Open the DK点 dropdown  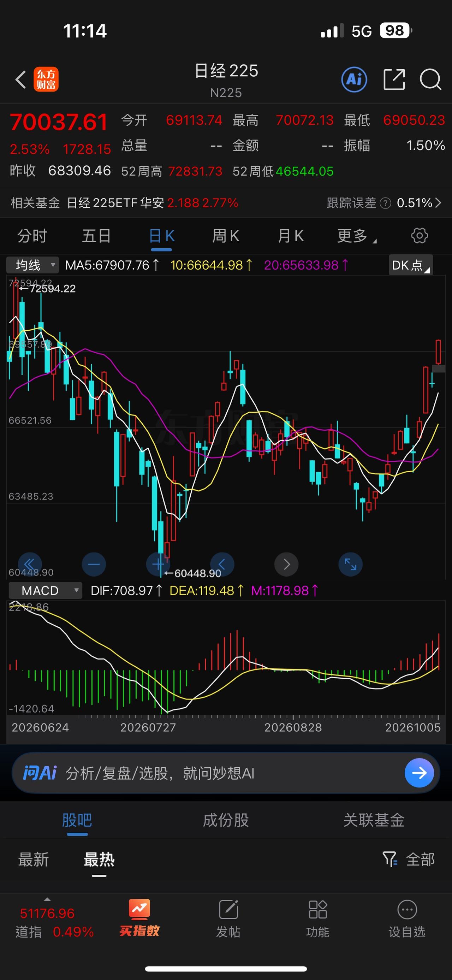tap(411, 265)
